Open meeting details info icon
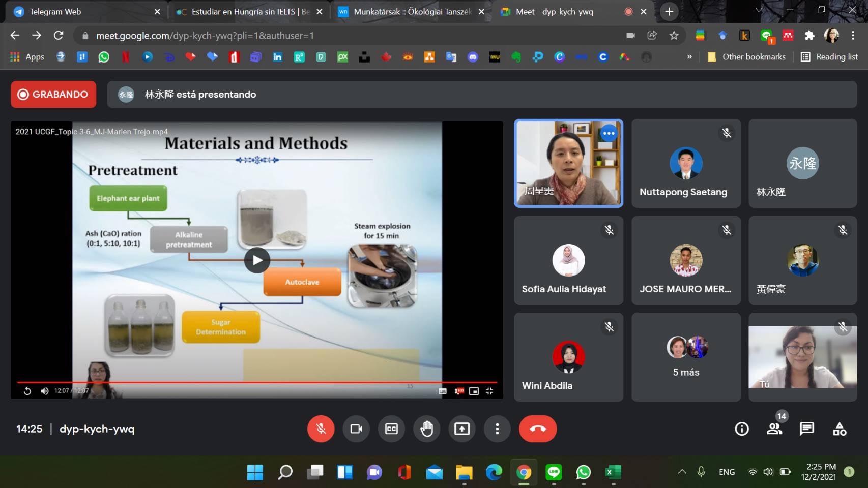 742,429
